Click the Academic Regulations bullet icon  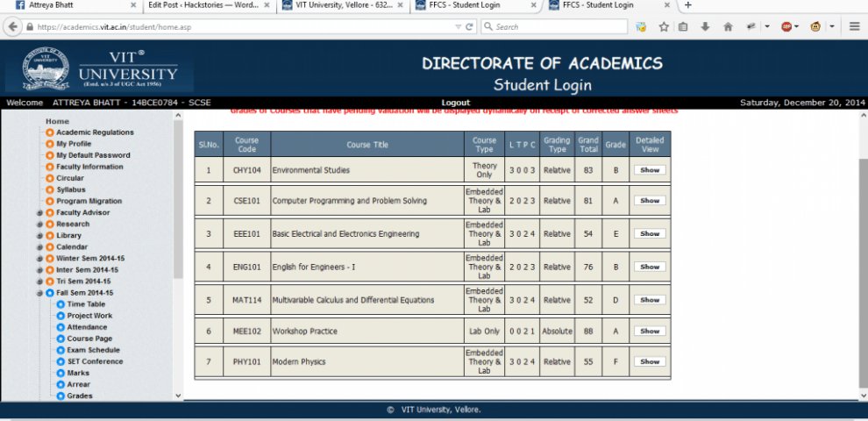[50, 132]
